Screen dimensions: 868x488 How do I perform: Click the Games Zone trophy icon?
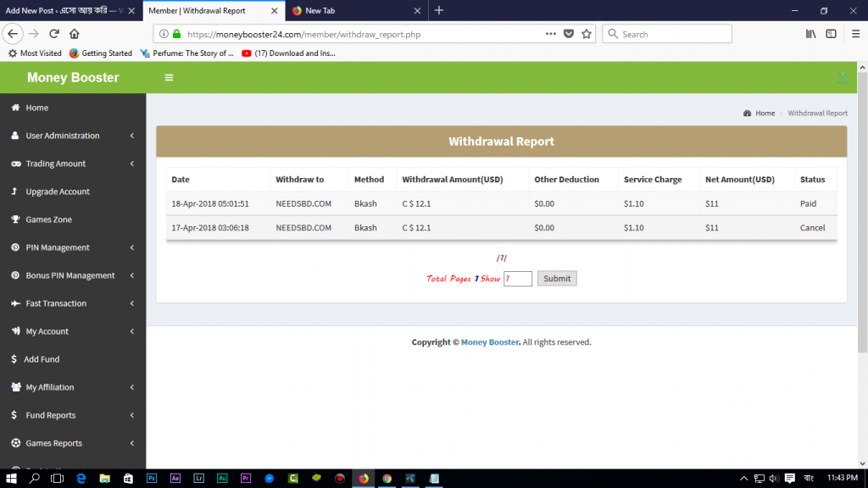(x=15, y=219)
